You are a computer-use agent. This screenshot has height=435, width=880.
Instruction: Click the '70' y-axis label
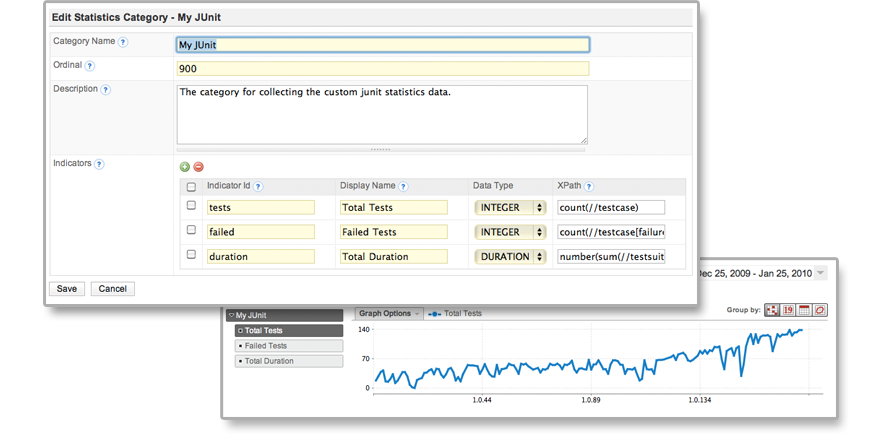[x=365, y=358]
